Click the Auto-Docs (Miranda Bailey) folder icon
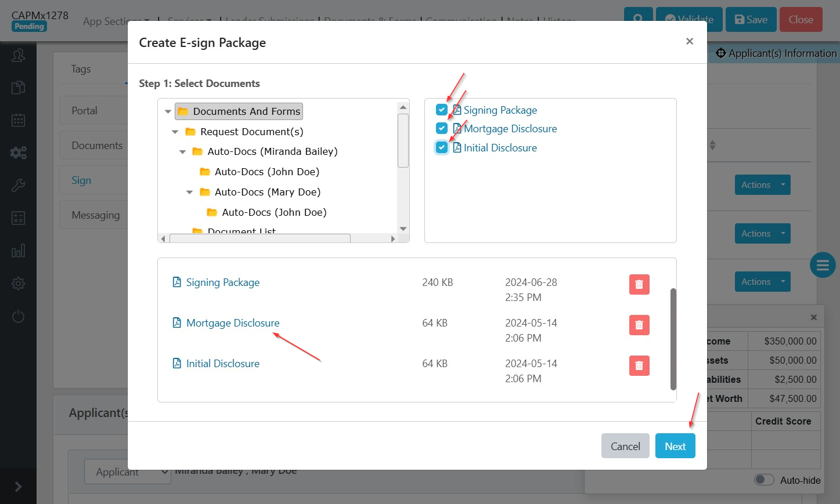 (197, 151)
